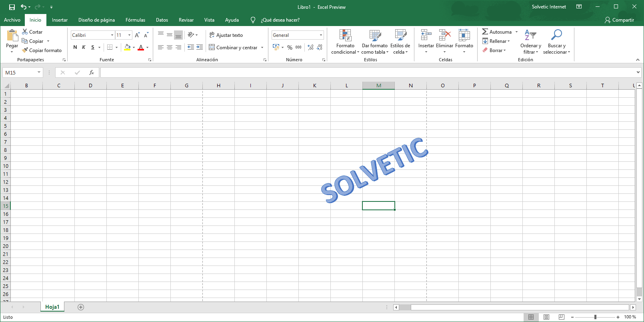Toggle italic (K) formatting

[84, 47]
